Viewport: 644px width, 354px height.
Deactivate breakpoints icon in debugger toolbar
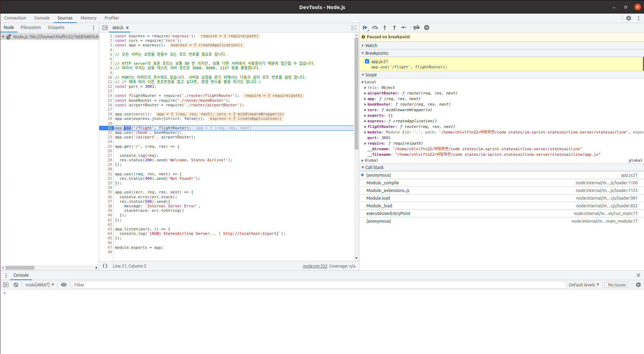416,28
